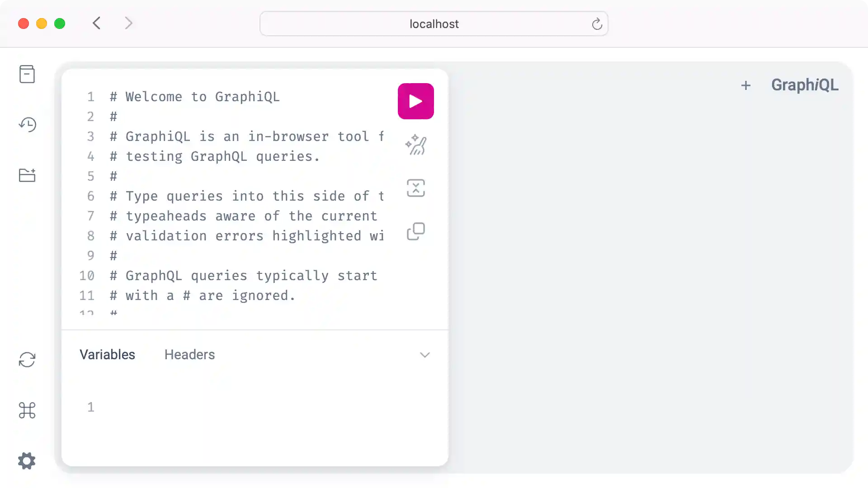Screen dimensions: 868x488
Task: Click the GraphiQL logo link
Action: 805,84
